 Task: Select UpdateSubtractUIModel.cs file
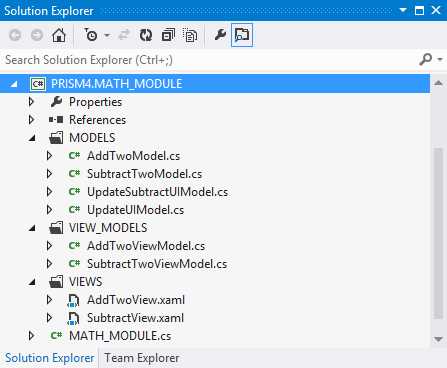(x=157, y=192)
